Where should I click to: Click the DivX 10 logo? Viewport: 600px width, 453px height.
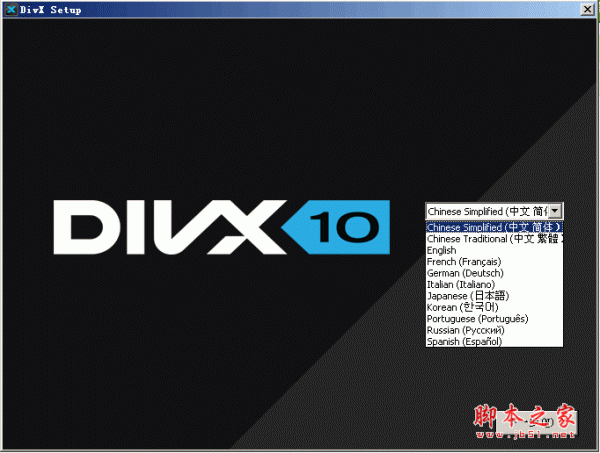222,227
